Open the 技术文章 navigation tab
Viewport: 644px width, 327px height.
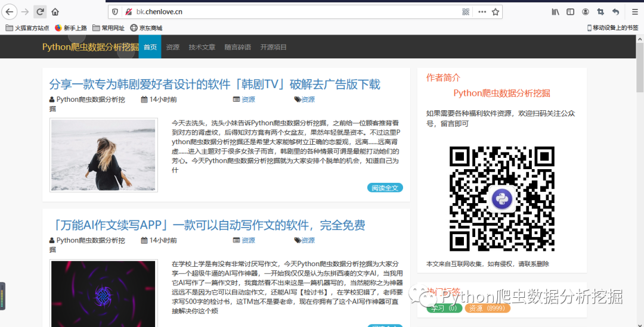tap(202, 47)
